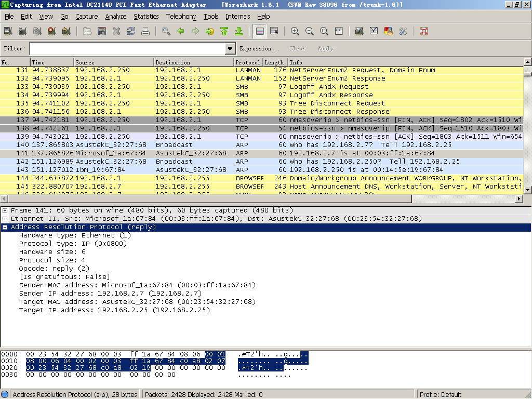Screen dimensions: 532x399
Task: Open expert info status bar circle
Action: click(x=5, y=394)
